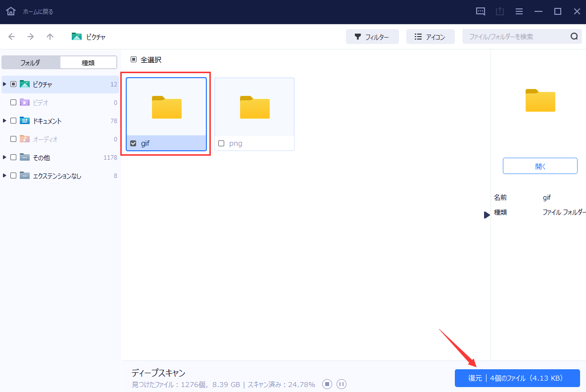Pause the deep scan
The width and height of the screenshot is (586, 392).
click(341, 384)
